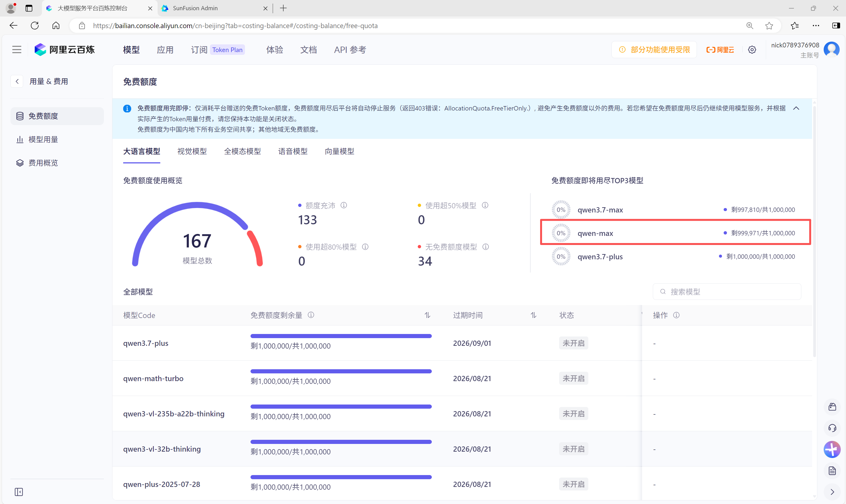This screenshot has height=504, width=846.
Task: Open the hamburger navigation menu
Action: [x=17, y=50]
